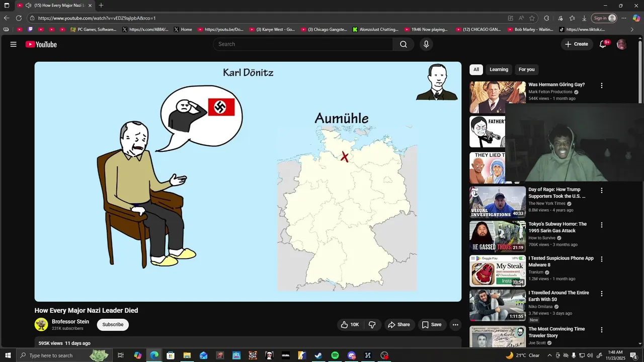This screenshot has width=644, height=362.
Task: Open Day of Rage video thumbnail
Action: [x=498, y=202]
